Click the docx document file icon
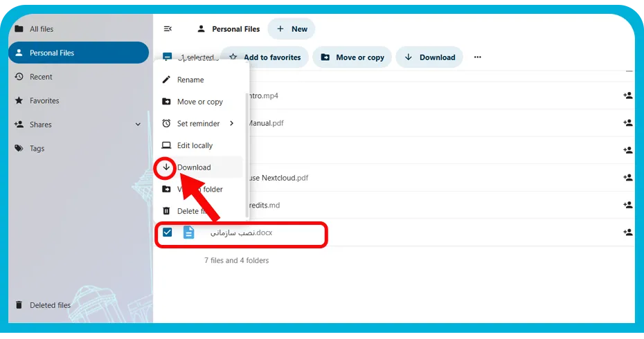The width and height of the screenshot is (644, 339). pyautogui.click(x=188, y=232)
